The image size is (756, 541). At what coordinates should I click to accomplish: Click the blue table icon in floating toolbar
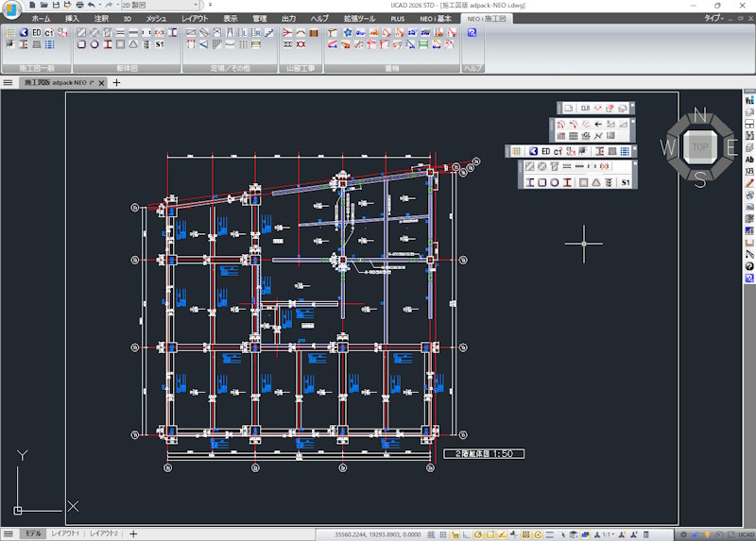(x=625, y=151)
